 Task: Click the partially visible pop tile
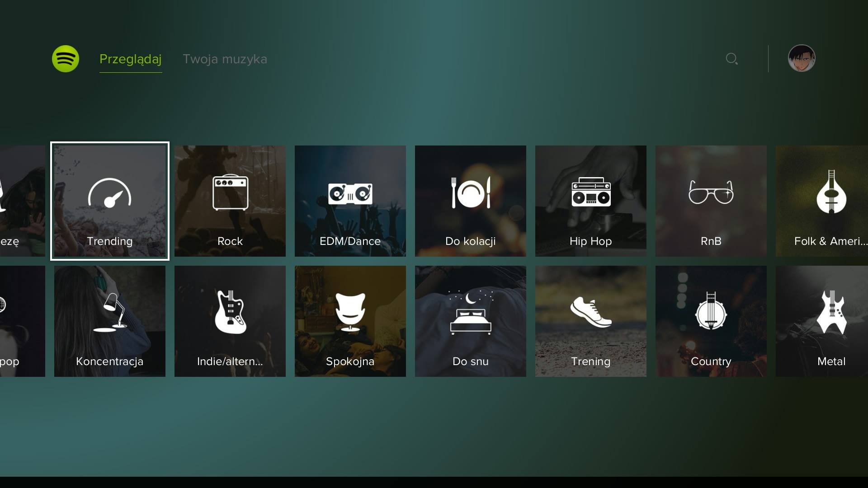click(22, 321)
